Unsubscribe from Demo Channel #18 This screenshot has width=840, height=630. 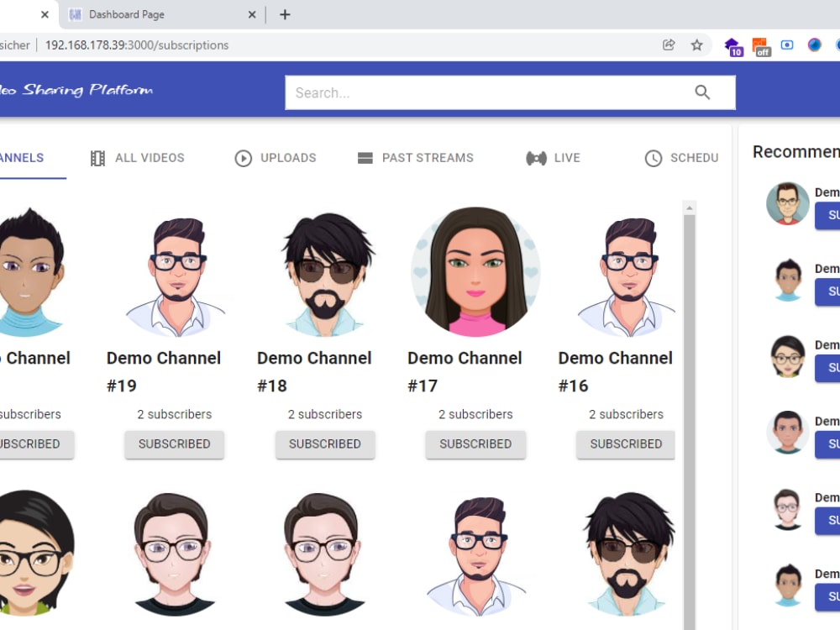324,444
